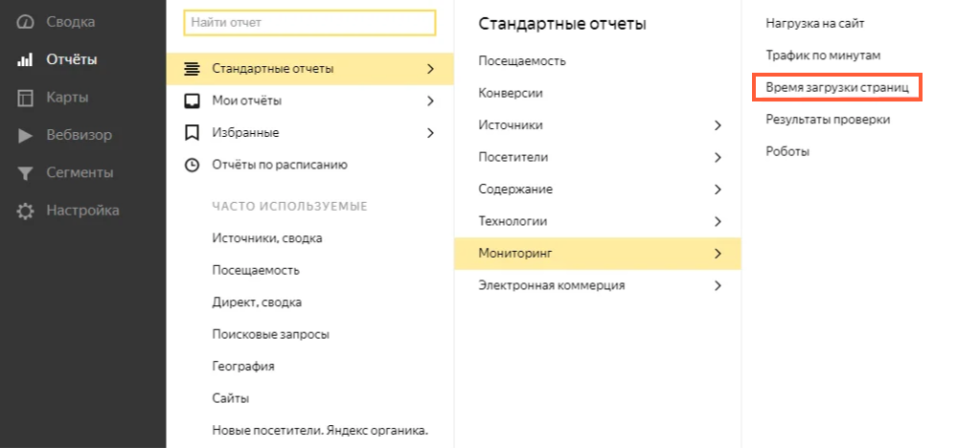Click the Вебвизор play icon

pyautogui.click(x=25, y=136)
